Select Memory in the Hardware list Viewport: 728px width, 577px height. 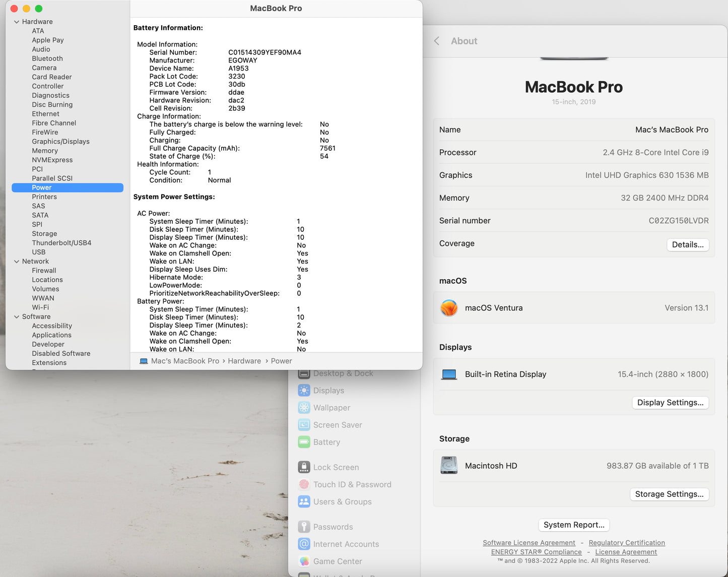tap(45, 150)
